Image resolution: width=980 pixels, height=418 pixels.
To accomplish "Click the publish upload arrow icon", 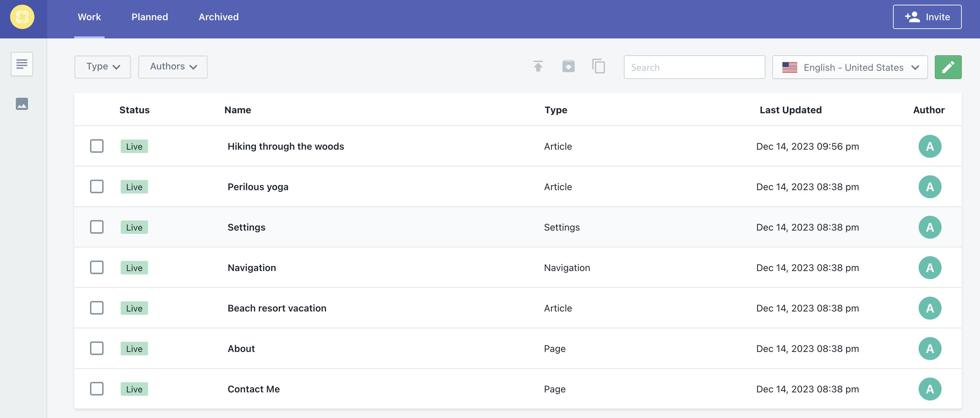I will tap(538, 66).
